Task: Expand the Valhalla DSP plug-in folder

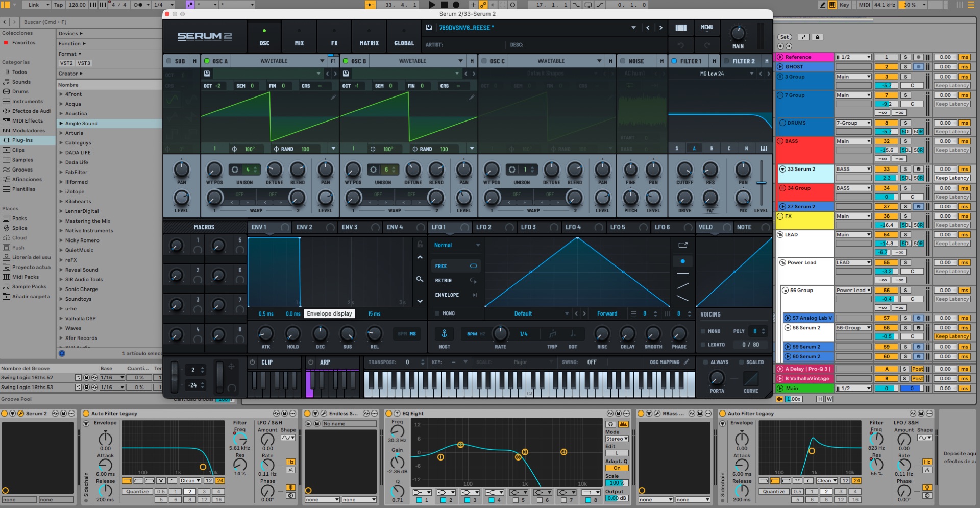Action: (61, 318)
